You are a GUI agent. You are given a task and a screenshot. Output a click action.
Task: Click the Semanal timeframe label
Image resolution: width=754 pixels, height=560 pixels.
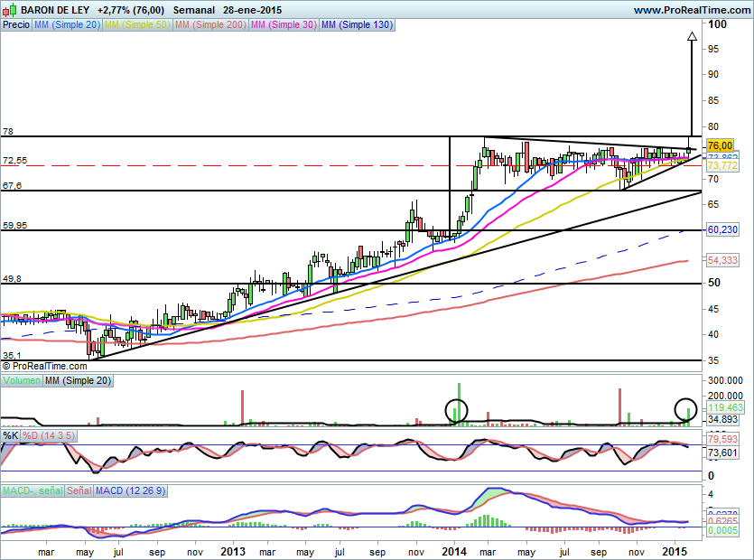(194, 9)
